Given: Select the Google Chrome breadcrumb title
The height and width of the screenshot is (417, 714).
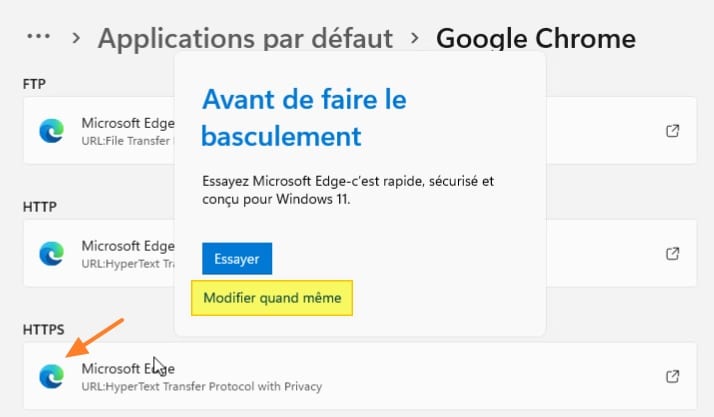Looking at the screenshot, I should tap(535, 39).
